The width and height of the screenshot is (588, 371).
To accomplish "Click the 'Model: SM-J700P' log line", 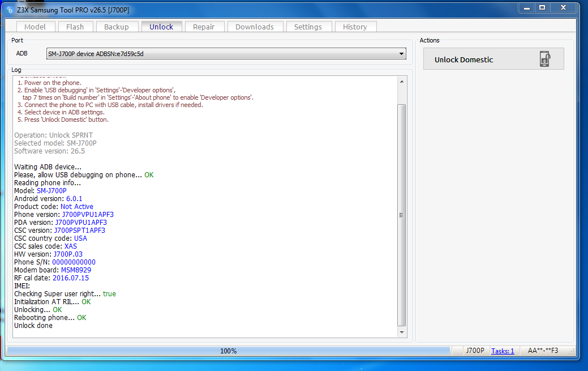I will (41, 191).
